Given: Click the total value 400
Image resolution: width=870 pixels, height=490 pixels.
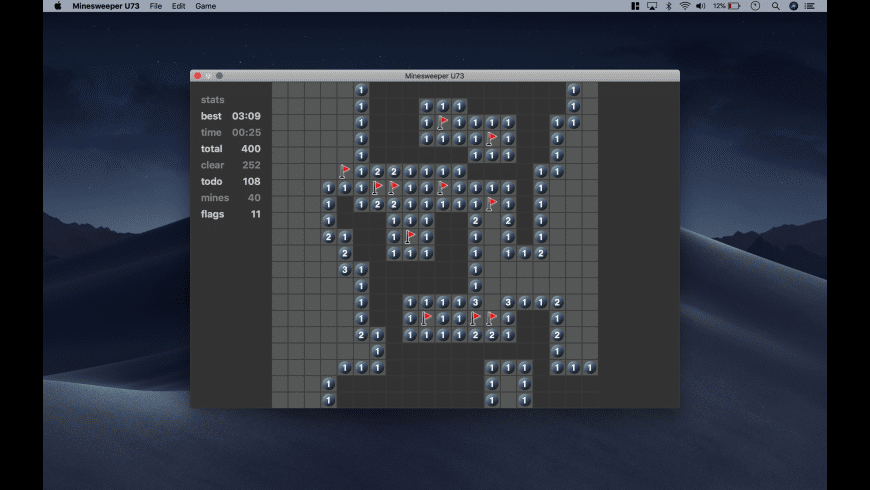Looking at the screenshot, I should [x=251, y=149].
